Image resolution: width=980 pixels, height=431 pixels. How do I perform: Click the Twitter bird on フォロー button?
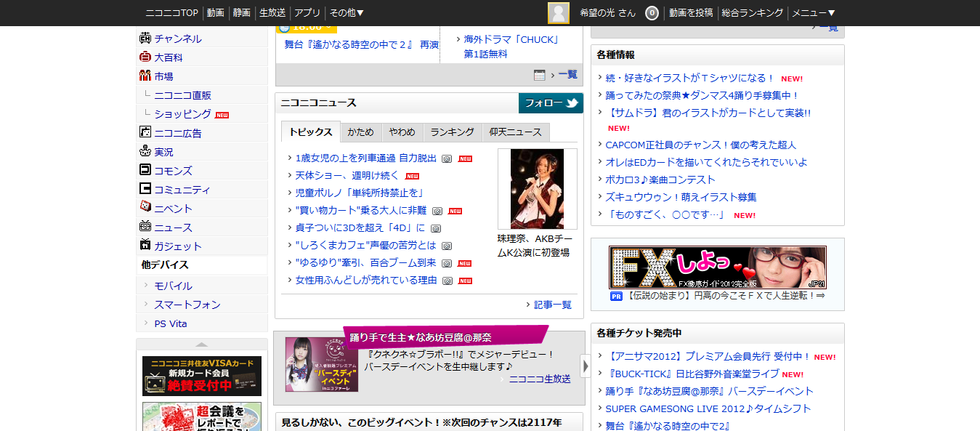(x=572, y=103)
